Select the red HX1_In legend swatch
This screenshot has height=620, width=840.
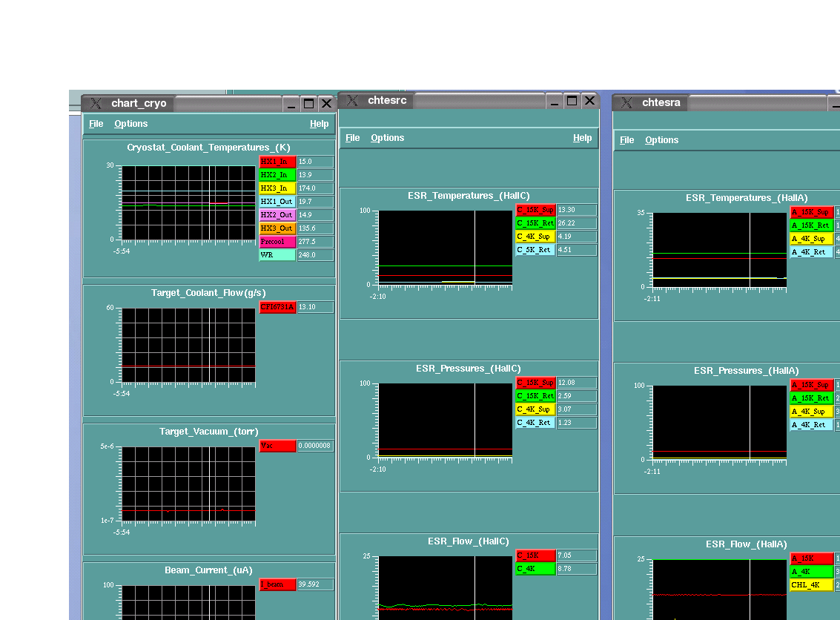point(277,161)
